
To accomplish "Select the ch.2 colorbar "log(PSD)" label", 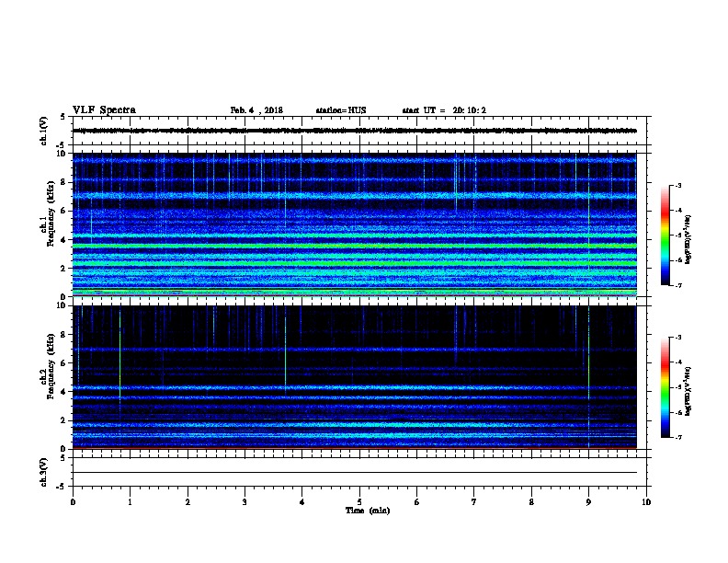I will point(688,391).
